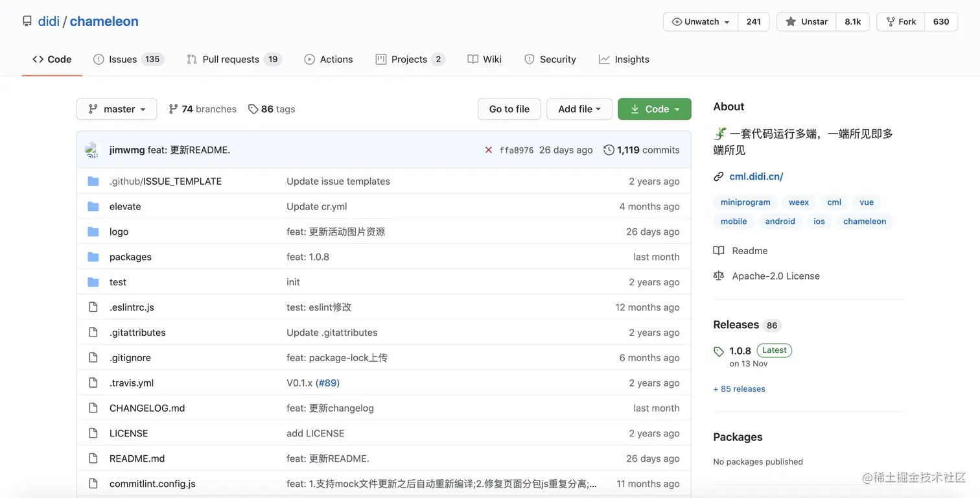Click the repository book icon beside didi
The image size is (980, 498).
tap(27, 21)
